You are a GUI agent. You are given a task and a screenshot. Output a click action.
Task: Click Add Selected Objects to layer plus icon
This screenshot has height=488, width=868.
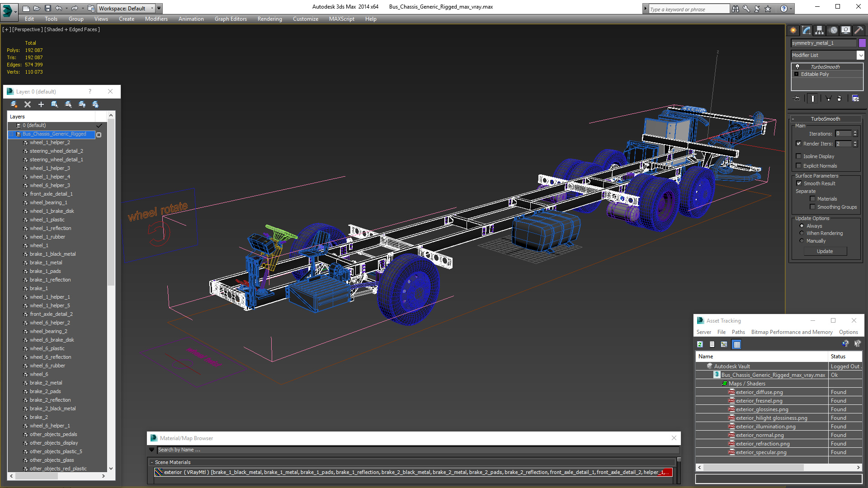[x=41, y=104]
